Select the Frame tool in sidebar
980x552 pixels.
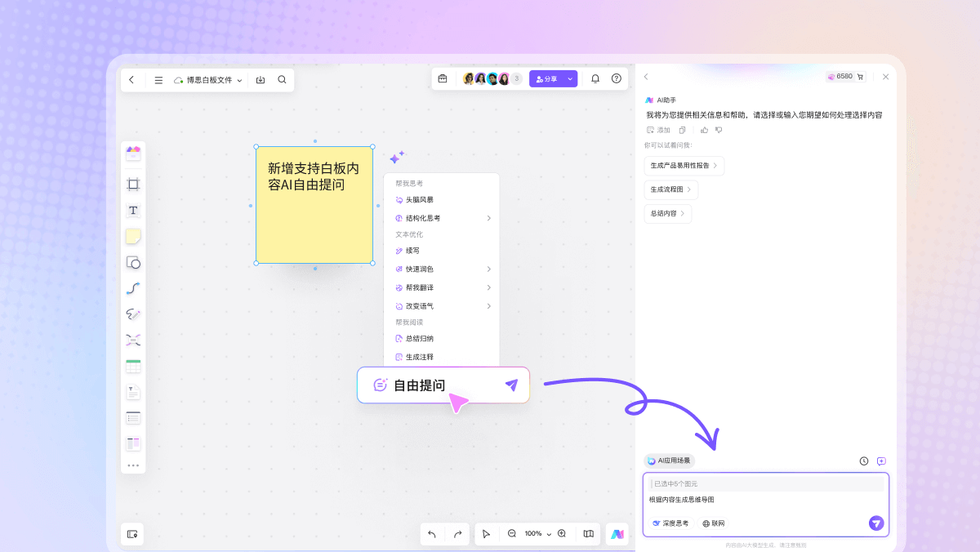[x=133, y=185]
